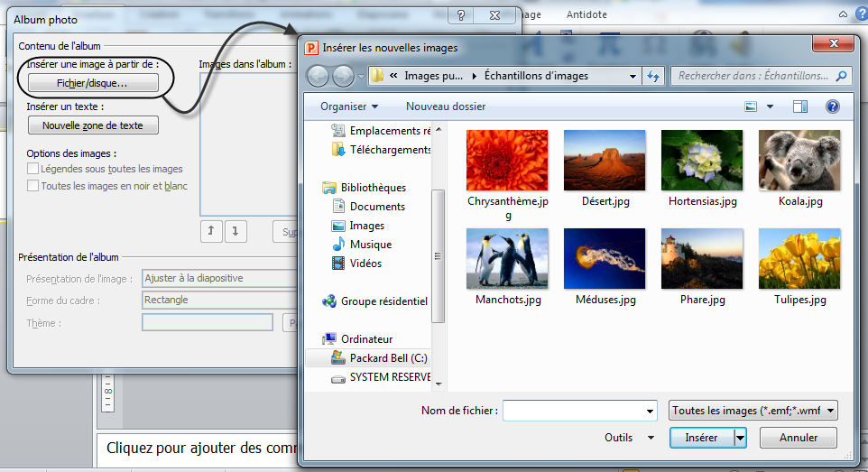The image size is (868, 472).
Task: Open the Organiser dropdown menu
Action: point(349,106)
